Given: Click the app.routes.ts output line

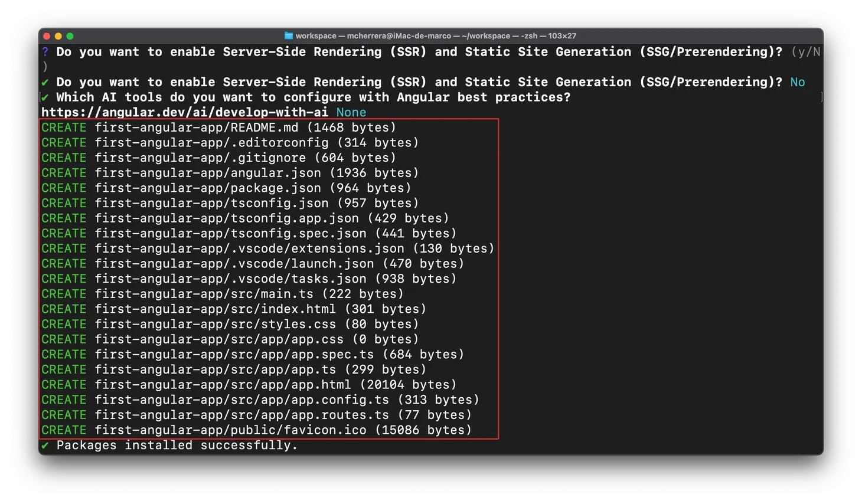Looking at the screenshot, I should tap(256, 415).
